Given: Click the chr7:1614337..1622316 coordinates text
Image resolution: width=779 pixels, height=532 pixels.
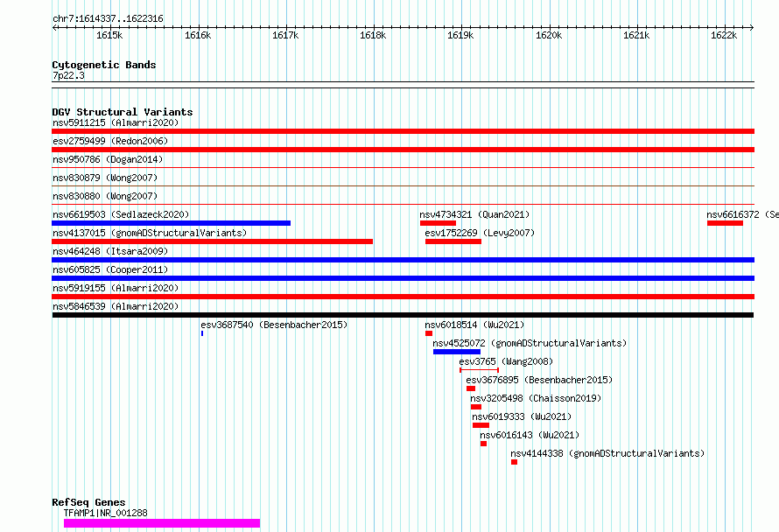Looking at the screenshot, I should tap(108, 19).
